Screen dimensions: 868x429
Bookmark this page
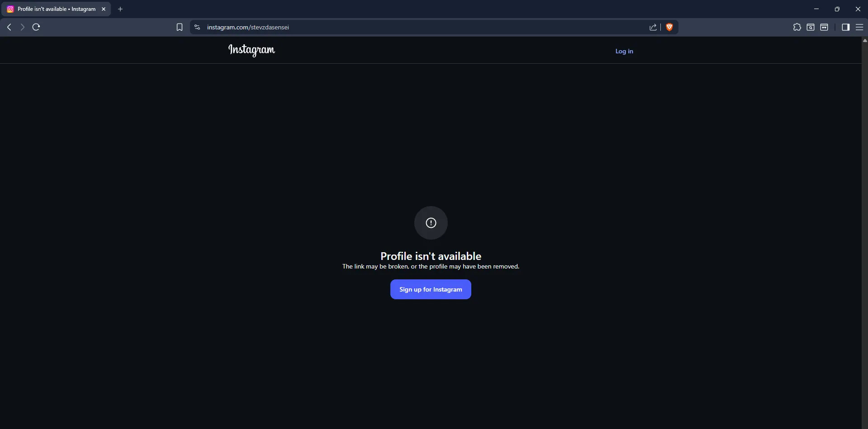coord(180,27)
